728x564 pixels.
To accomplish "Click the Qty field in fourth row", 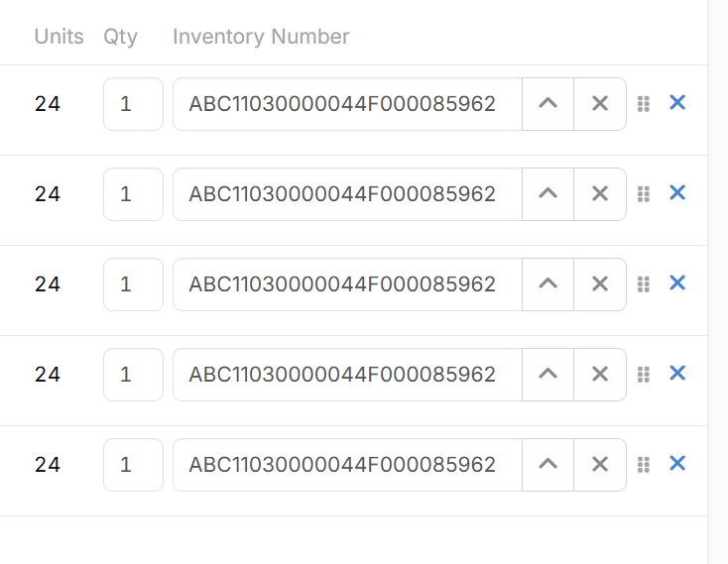I will pos(133,375).
